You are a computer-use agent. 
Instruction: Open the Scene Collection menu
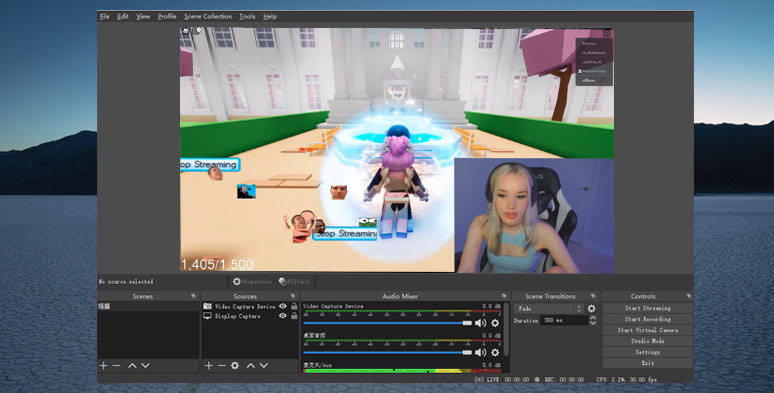click(x=208, y=16)
